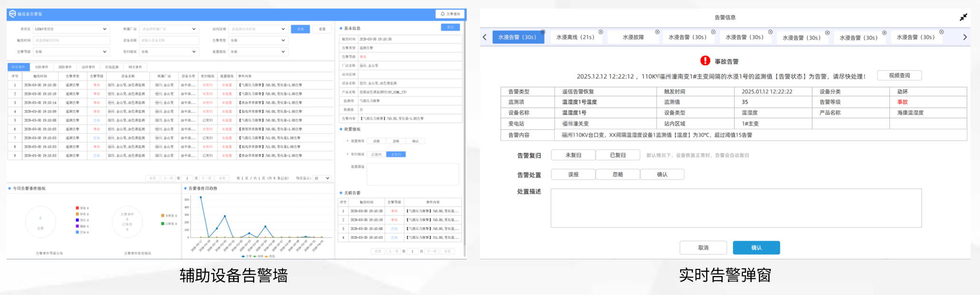Viewport: 980px width, 295px height.
Task: Close the 水浸故障 tab via x icon
Action: [657, 32]
